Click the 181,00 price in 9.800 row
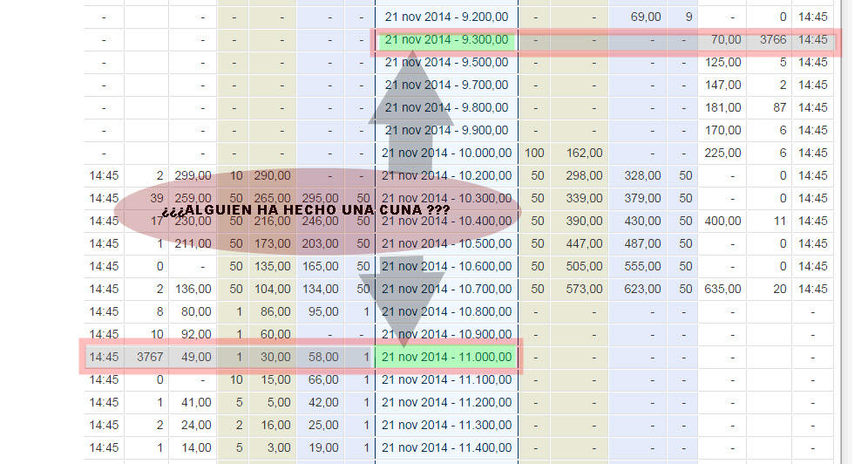Image resolution: width=868 pixels, height=464 pixels. pyautogui.click(x=723, y=108)
